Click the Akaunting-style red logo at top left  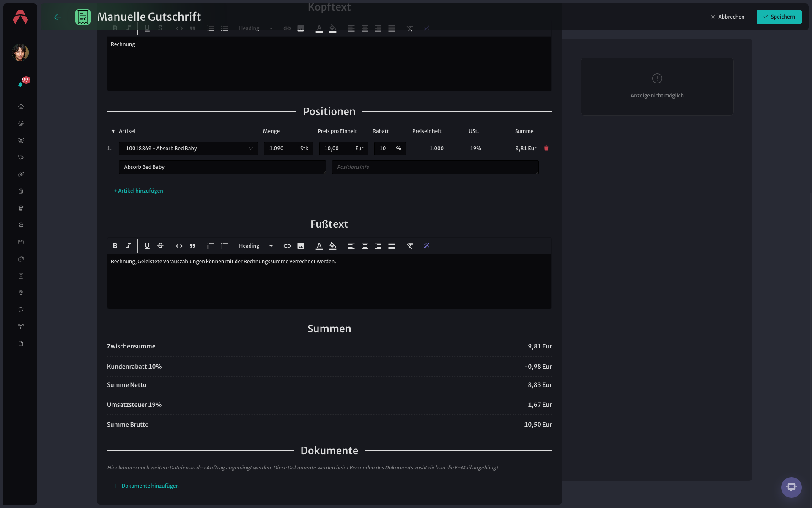click(x=20, y=17)
